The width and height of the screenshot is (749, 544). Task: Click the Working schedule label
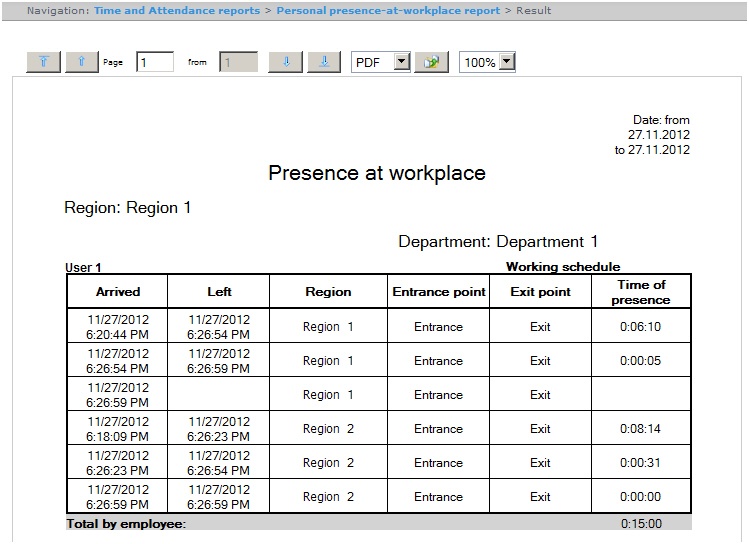(563, 267)
